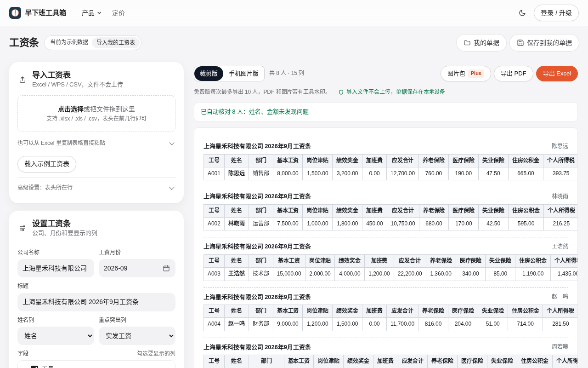The image size is (588, 368).
Task: Click 工资月份 date field
Action: click(x=137, y=268)
